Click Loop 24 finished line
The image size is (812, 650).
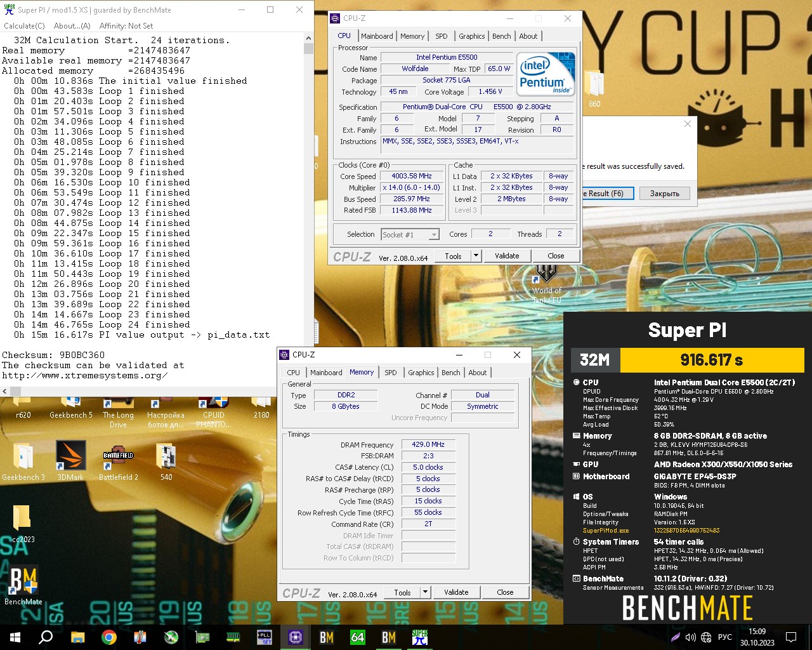(101, 324)
